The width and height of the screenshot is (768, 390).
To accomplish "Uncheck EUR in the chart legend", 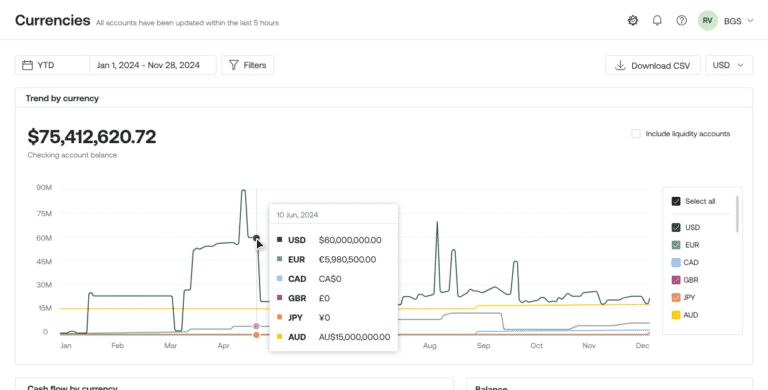I will [676, 245].
